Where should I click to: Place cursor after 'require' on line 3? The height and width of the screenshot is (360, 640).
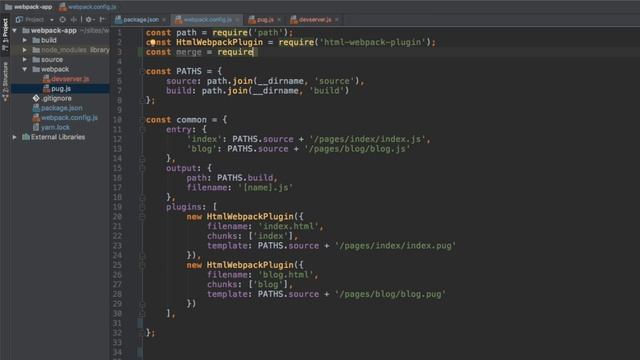coord(253,52)
